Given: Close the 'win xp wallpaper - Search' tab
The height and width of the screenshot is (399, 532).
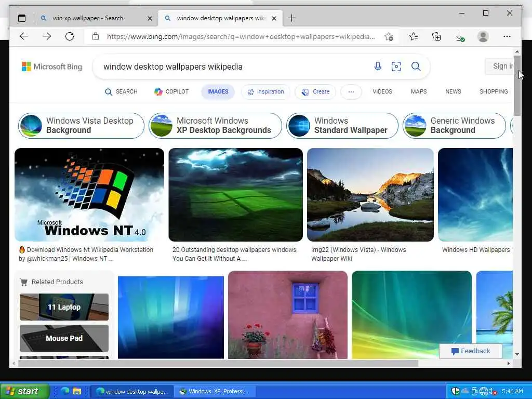Looking at the screenshot, I should point(150,18).
